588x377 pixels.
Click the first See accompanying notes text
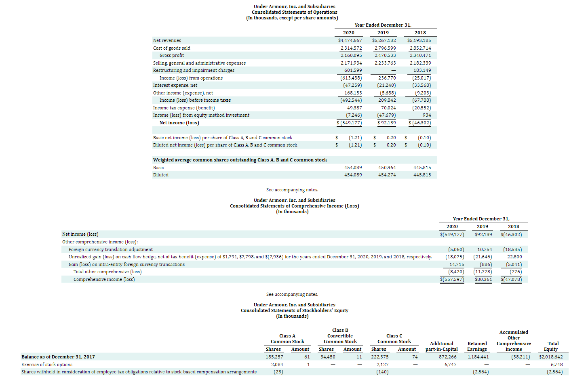pos(292,189)
